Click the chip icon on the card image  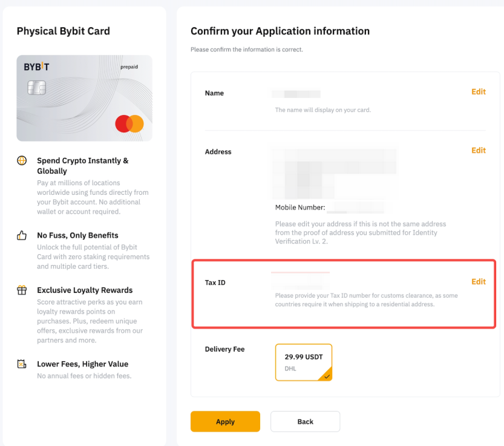point(36,88)
